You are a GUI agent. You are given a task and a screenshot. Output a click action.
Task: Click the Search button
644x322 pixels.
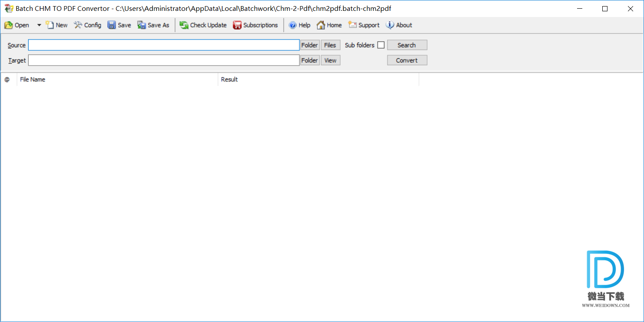(x=407, y=45)
